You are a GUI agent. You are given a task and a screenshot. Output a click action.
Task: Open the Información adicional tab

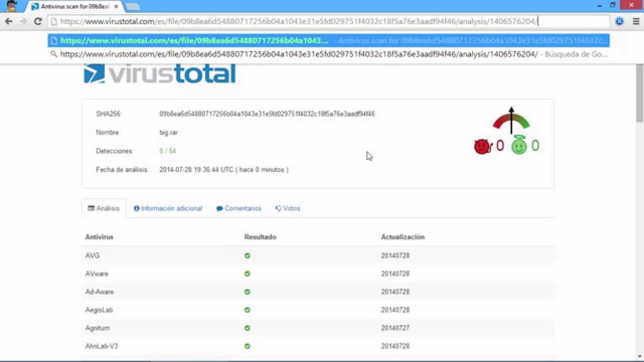168,208
